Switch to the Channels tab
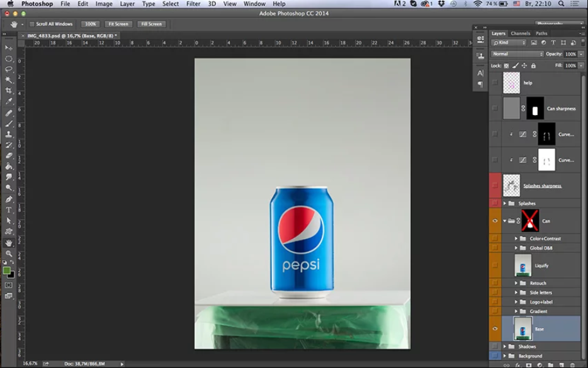 [520, 33]
